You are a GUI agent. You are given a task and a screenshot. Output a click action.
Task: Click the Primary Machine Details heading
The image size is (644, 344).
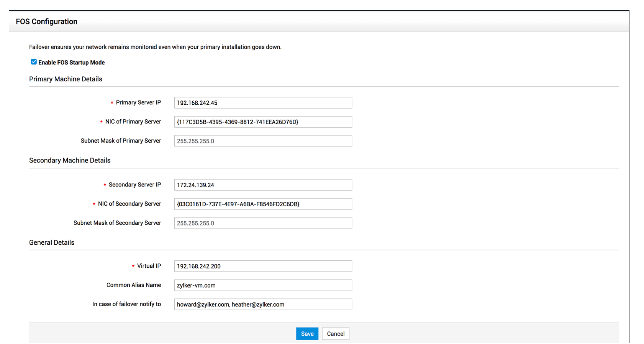pyautogui.click(x=66, y=79)
